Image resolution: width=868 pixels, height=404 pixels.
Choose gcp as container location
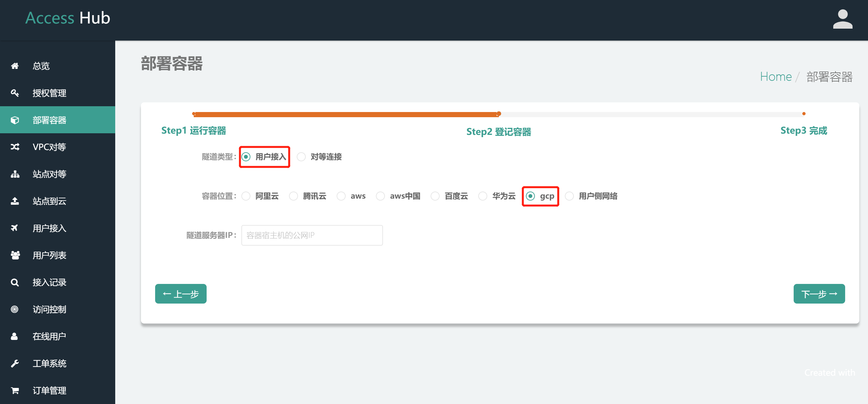(x=530, y=196)
